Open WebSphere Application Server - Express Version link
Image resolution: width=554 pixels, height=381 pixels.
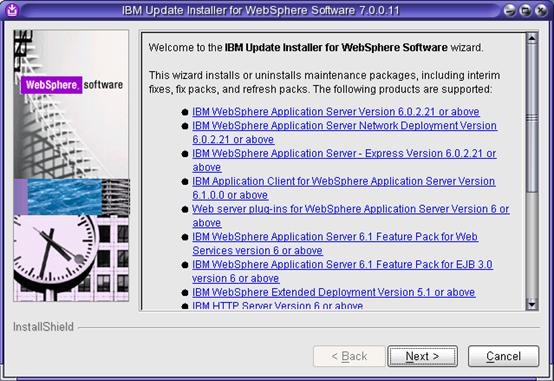tap(344, 160)
